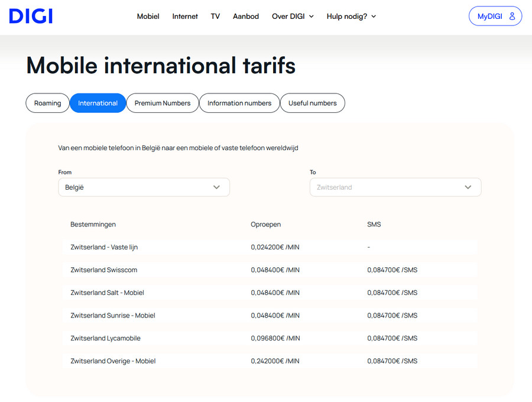Select the Zwitserland - Vaste lijn row
This screenshot has height=402, width=532.
tap(270, 247)
